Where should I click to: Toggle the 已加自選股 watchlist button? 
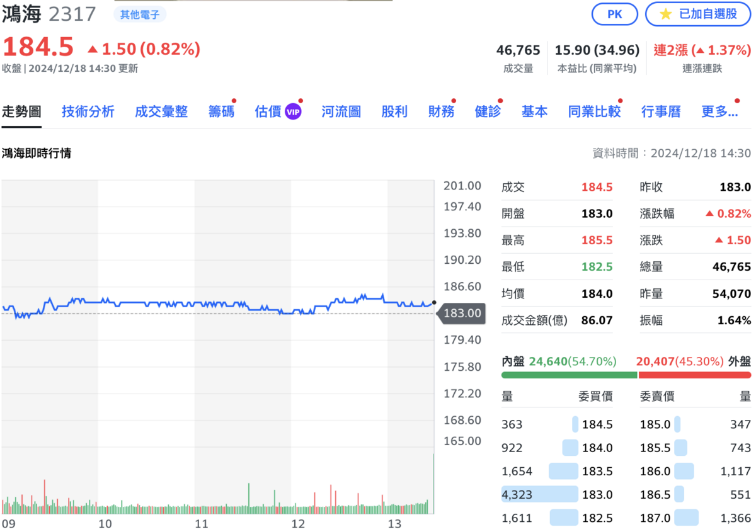pyautogui.click(x=698, y=14)
